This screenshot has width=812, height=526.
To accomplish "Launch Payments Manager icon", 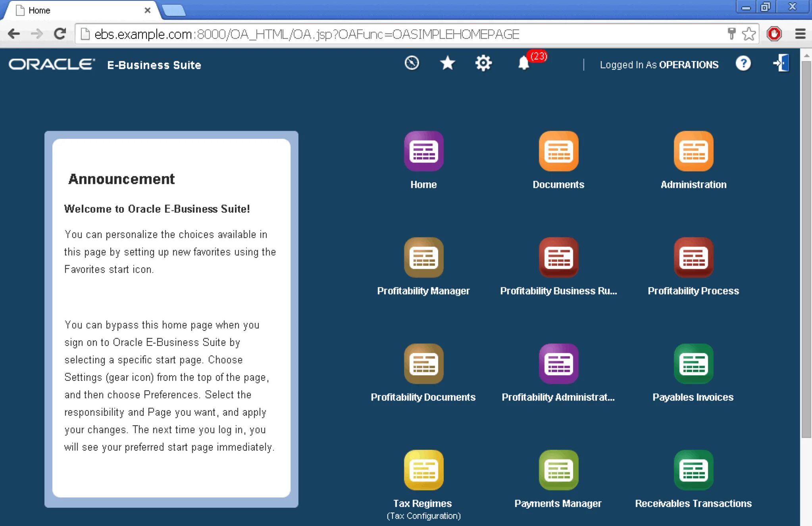I will [x=558, y=470].
